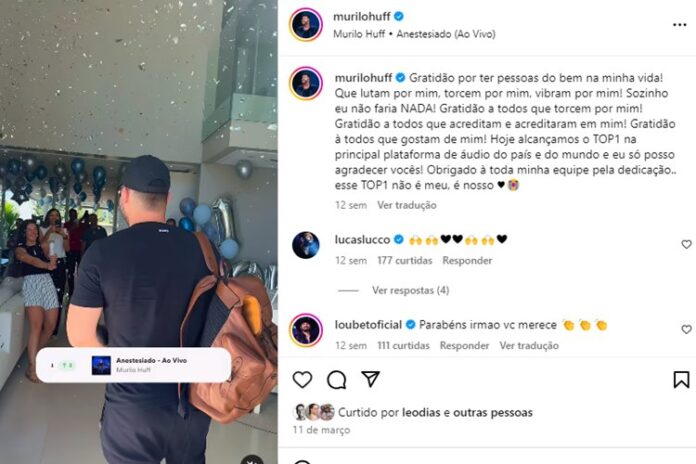Click the Anestesiado - Ao Vivo song card in video
The height and width of the screenshot is (464, 696).
(133, 365)
